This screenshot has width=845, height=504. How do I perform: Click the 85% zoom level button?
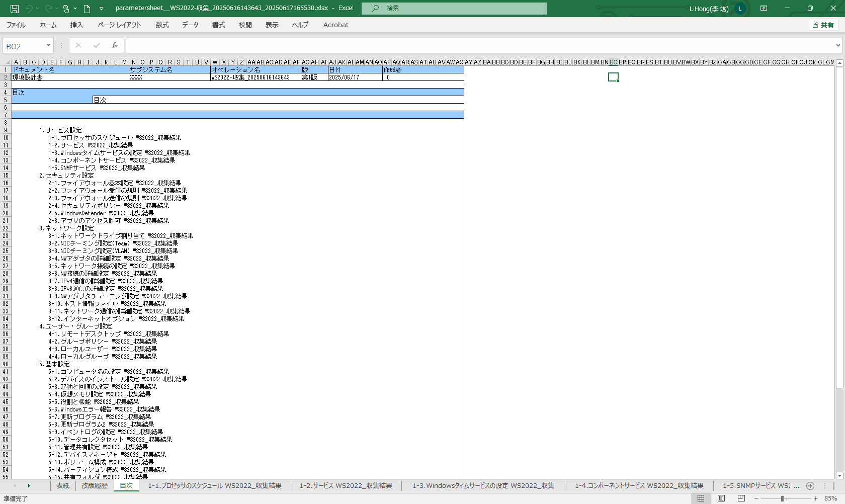click(x=830, y=498)
